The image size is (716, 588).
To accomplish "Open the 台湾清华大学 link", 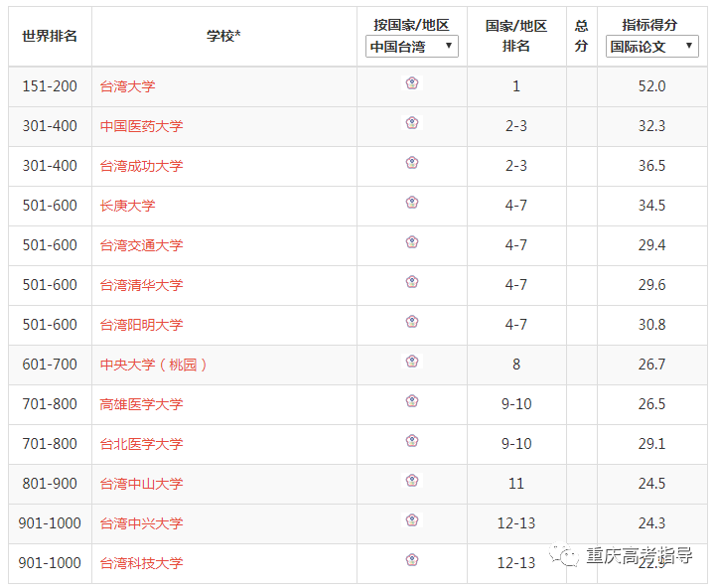I will pyautogui.click(x=141, y=285).
